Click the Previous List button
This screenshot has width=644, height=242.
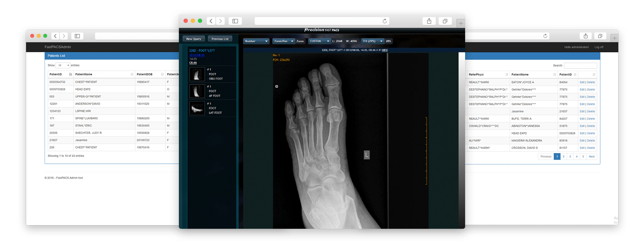pos(220,39)
